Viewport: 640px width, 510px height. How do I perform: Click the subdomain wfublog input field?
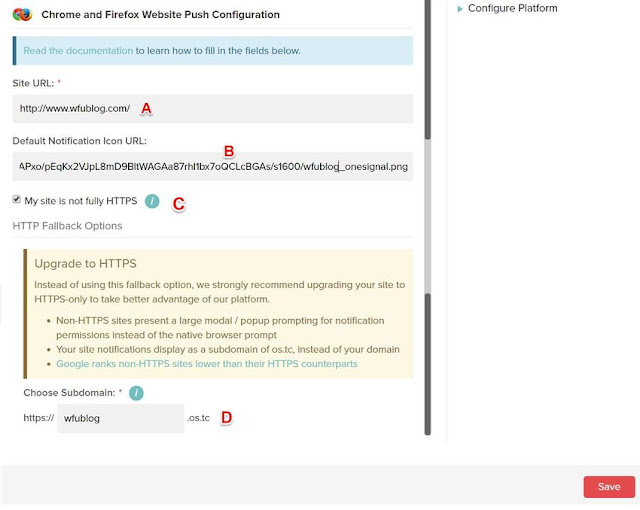click(x=120, y=418)
